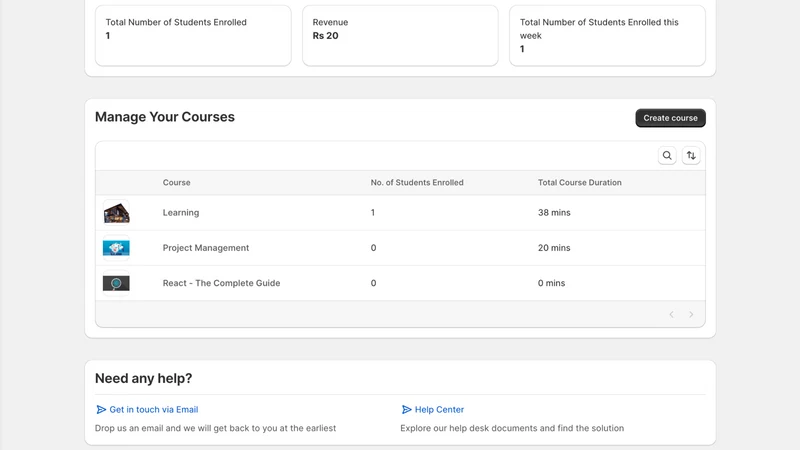Select the Learning course name
Viewport: 800px width, 450px height.
(181, 213)
